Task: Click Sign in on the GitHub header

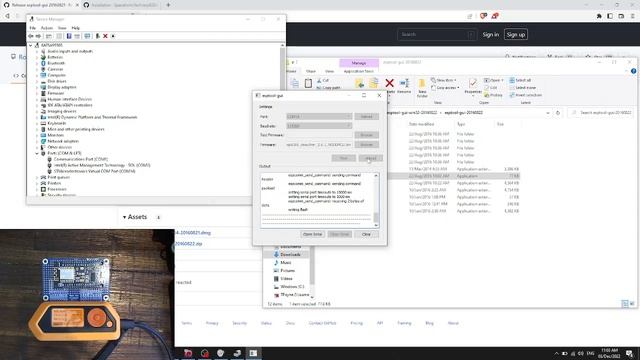Action: 491,35
